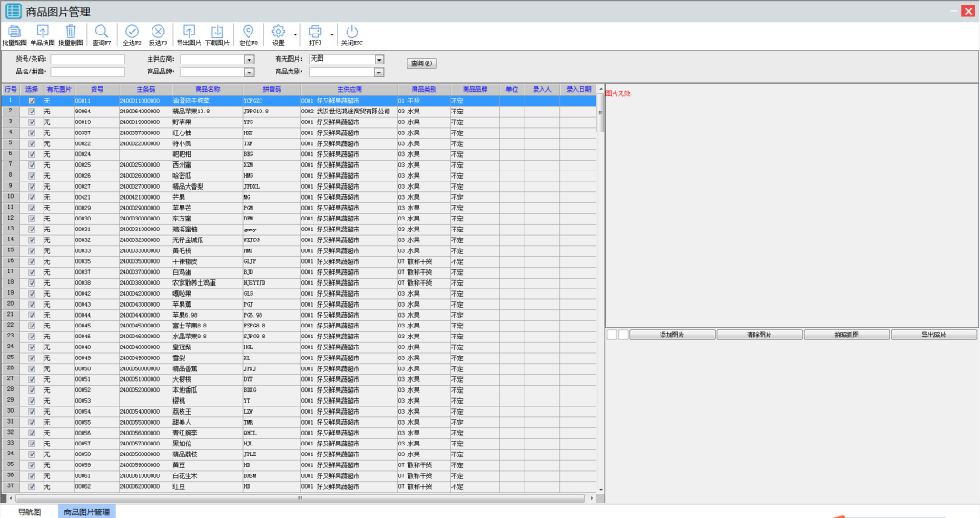Open the 主供应商 supplier dropdown
The width and height of the screenshot is (980, 518).
[249, 60]
